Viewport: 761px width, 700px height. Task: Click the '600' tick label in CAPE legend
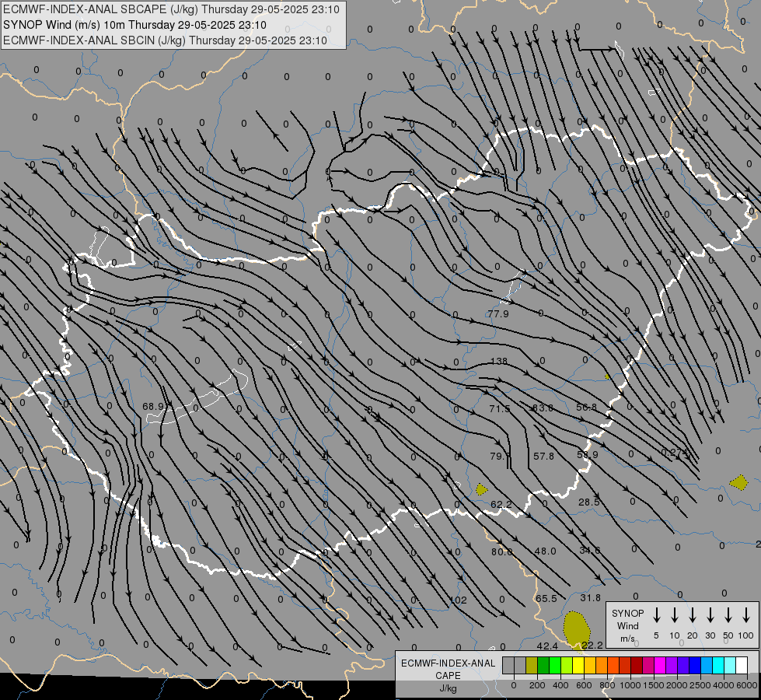point(583,685)
